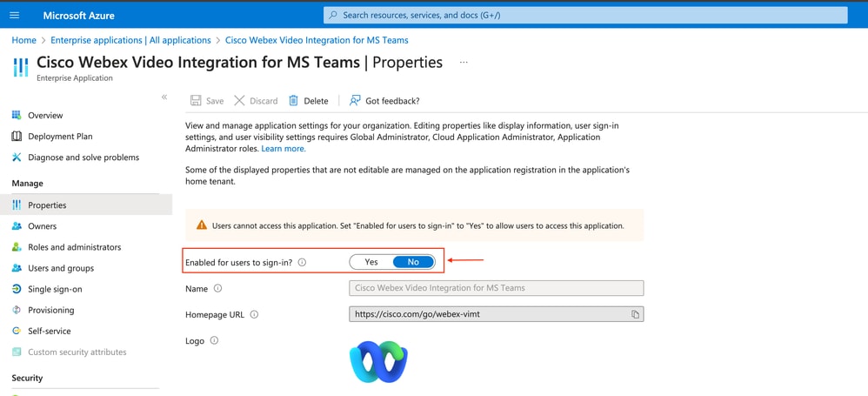Image resolution: width=868 pixels, height=396 pixels.
Task: Click the Self-service icon
Action: [17, 332]
